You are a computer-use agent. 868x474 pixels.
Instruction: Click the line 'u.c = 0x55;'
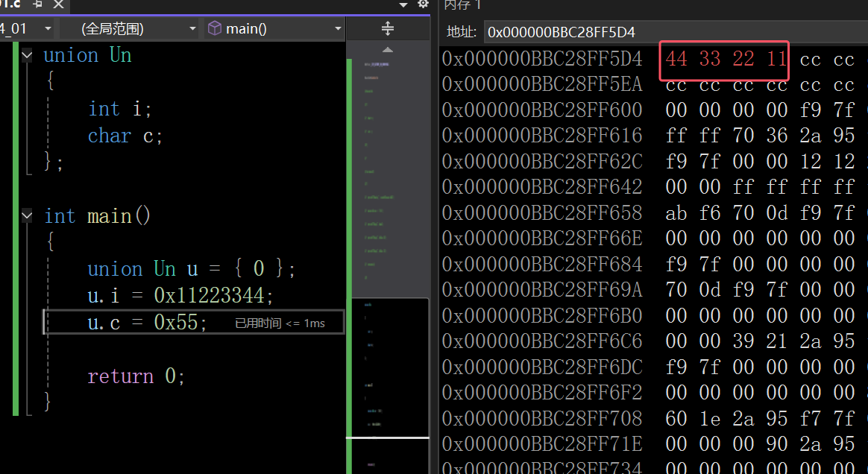click(x=147, y=323)
